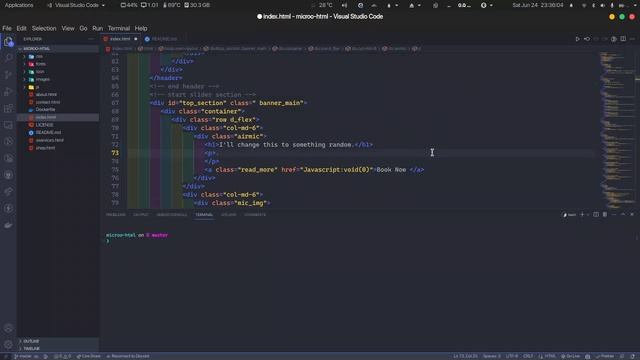Open the terminal launch profile dropdown arrow
640x360 pixels.
[x=587, y=215]
